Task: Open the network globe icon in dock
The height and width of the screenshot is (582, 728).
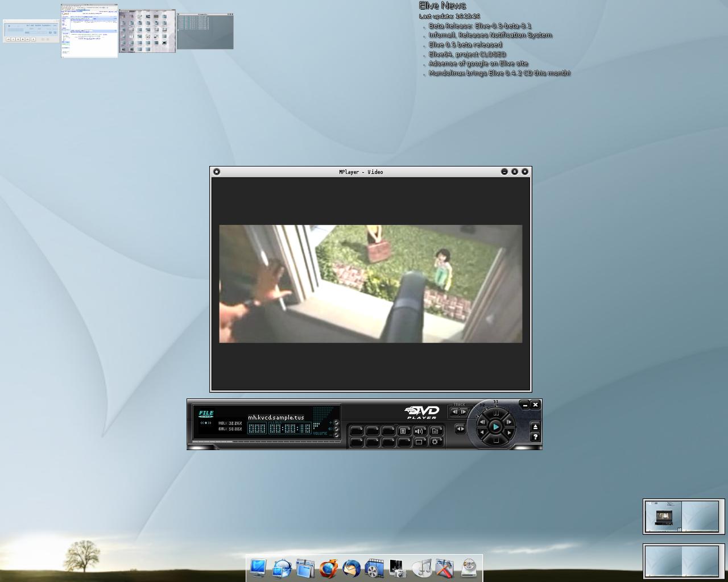Action: 282,568
